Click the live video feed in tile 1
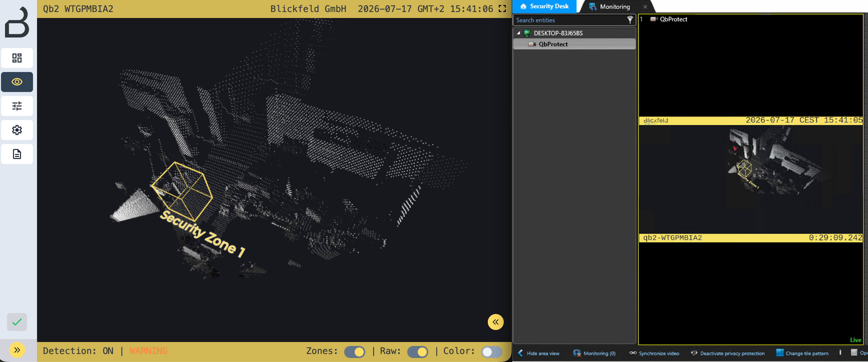The height and width of the screenshot is (362, 868). (x=751, y=179)
